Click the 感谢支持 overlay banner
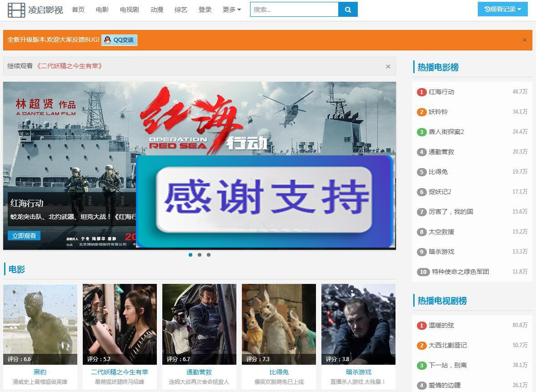Viewport: 536px width, 392px height. [x=265, y=202]
